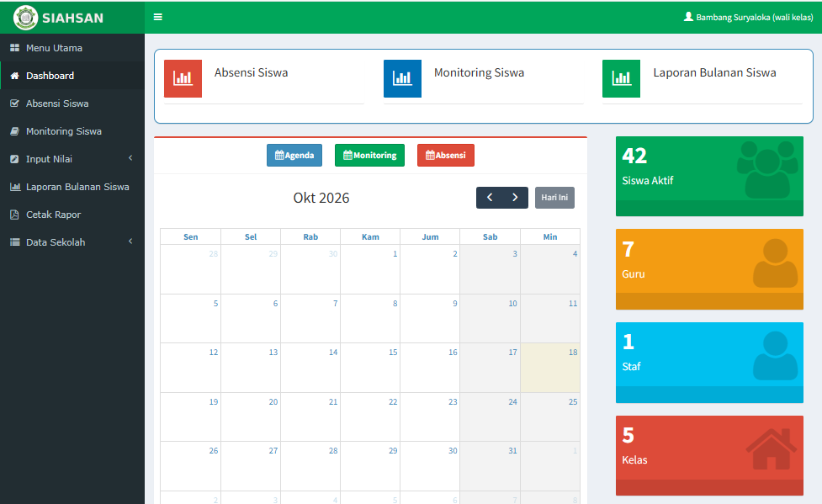Image resolution: width=822 pixels, height=504 pixels.
Task: Click the Cetak Rapor PDF icon in sidebar
Action: pyautogui.click(x=14, y=215)
